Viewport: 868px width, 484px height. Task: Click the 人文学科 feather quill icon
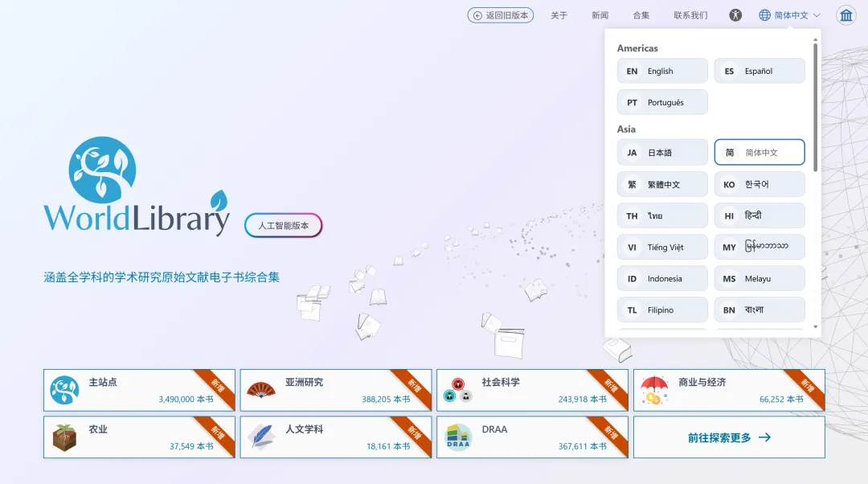pyautogui.click(x=261, y=437)
